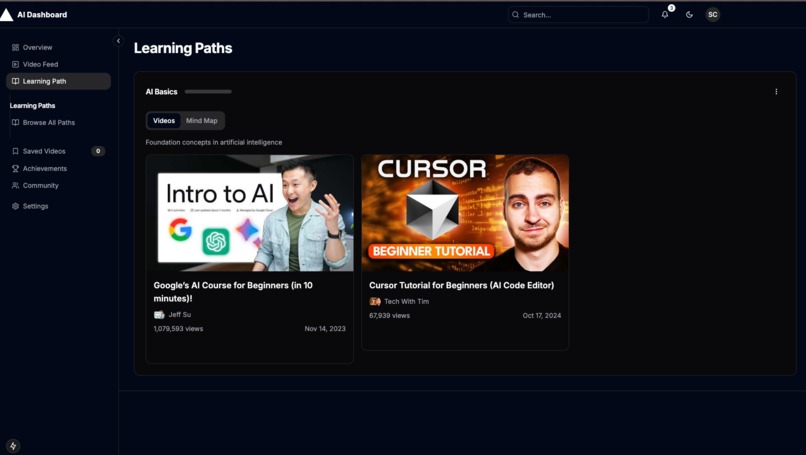Click the Nov 14, 2023 date
Screen dimensions: 806x455
325,329
